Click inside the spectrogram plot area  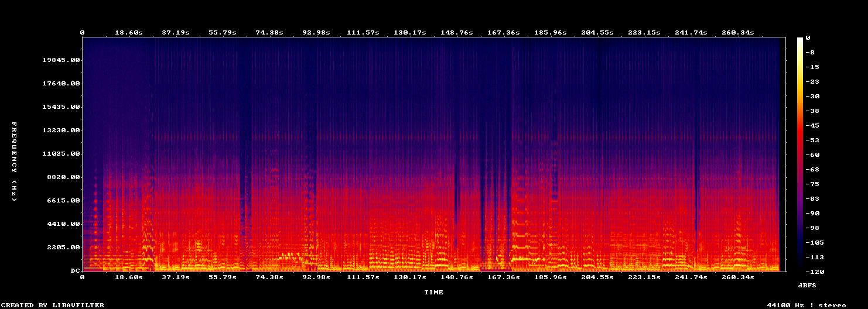433,154
